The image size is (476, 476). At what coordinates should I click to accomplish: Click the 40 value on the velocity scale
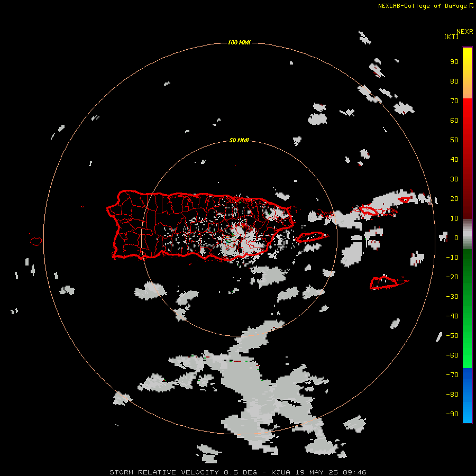click(x=454, y=160)
